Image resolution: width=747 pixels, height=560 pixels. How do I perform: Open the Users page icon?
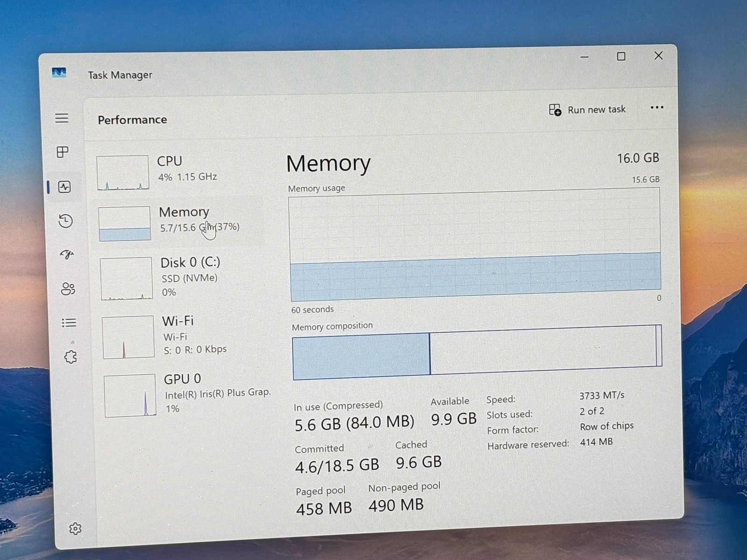pyautogui.click(x=68, y=289)
